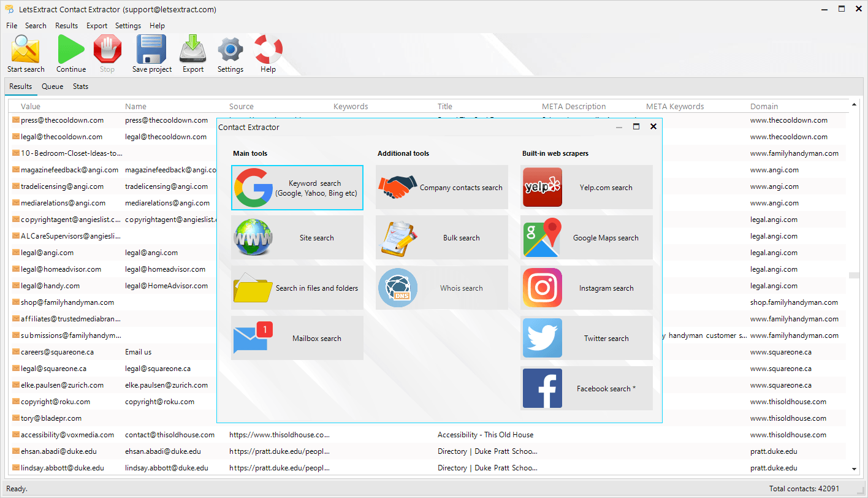Start Google Maps search tool
Screen dimensions: 868x498
tap(587, 238)
